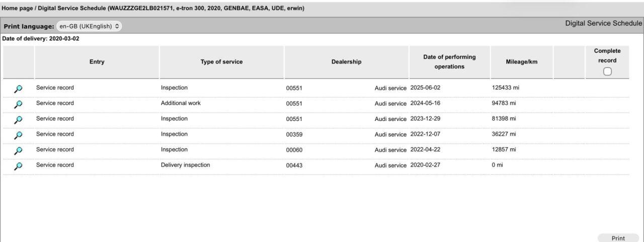Click Digital Service Schedule breadcrumb
644x242 pixels.
point(70,8)
